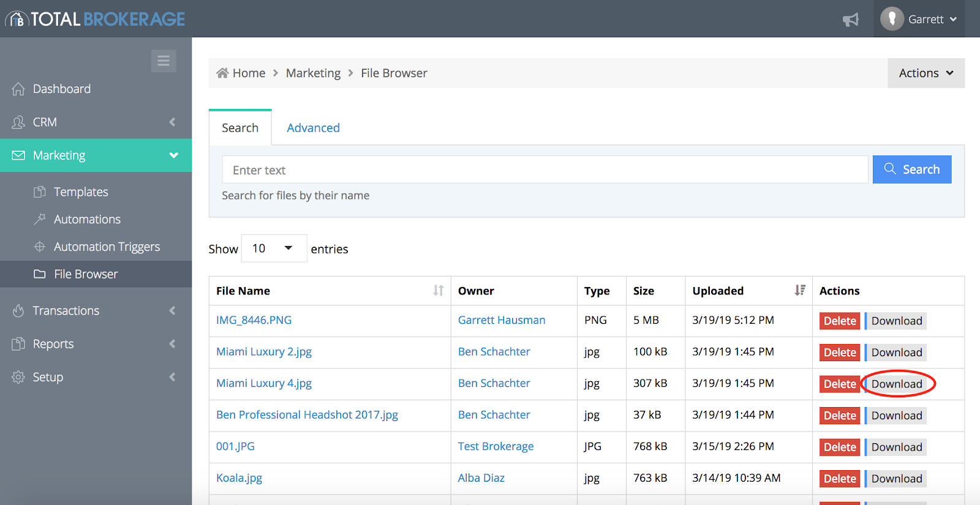Delete the IMG_8446.PNG file
This screenshot has width=980, height=505.
[x=840, y=321]
